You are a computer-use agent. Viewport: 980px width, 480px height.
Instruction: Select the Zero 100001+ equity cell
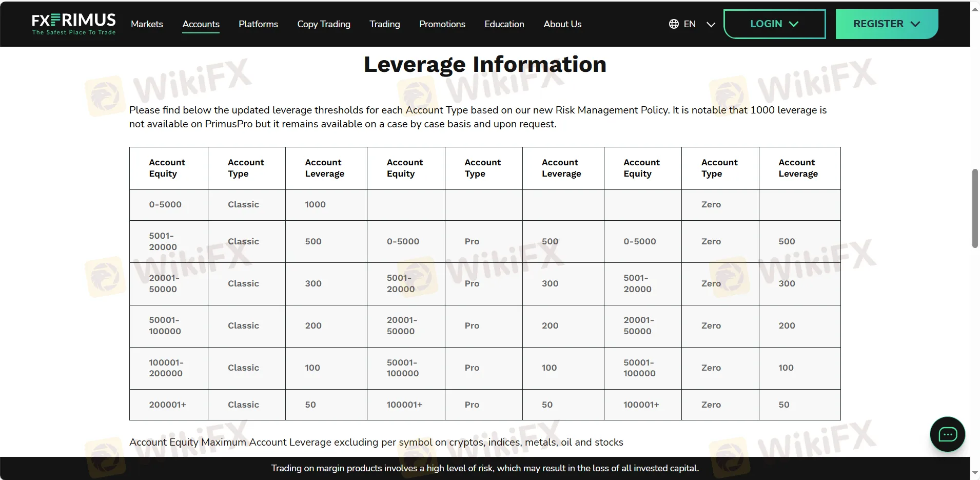point(643,405)
